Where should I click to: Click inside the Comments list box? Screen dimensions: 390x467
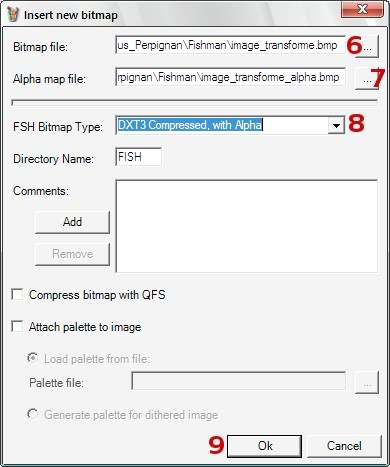[x=247, y=226]
